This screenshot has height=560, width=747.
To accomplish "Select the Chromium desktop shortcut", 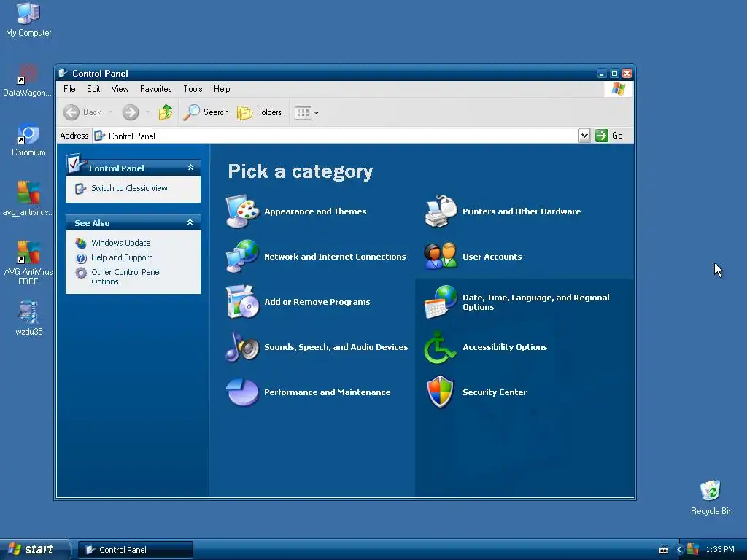I will click(x=28, y=140).
